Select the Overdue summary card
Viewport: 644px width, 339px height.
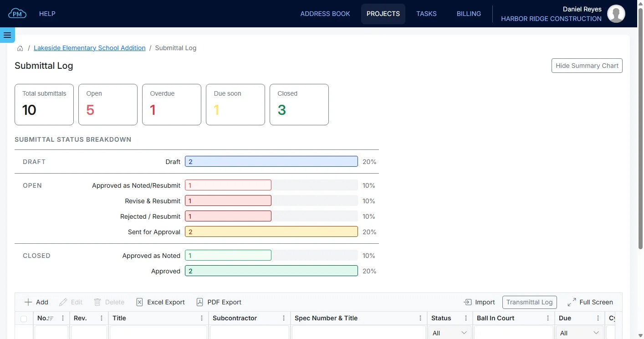click(172, 104)
